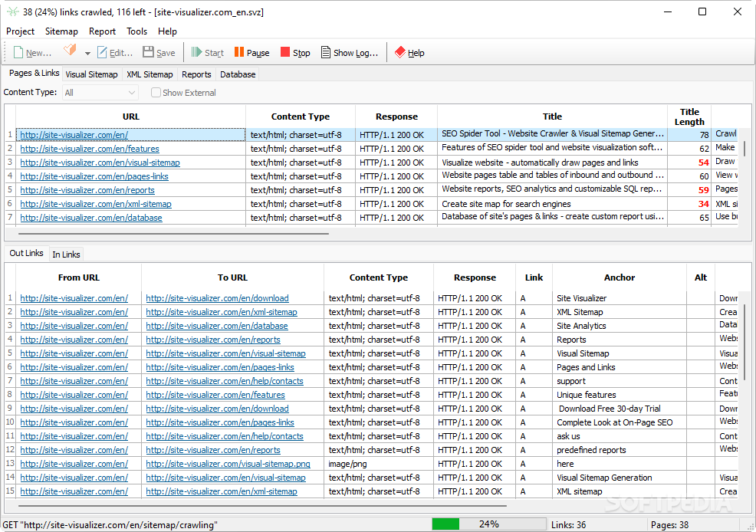Switch to the Visual Sitemap tab

pos(91,74)
